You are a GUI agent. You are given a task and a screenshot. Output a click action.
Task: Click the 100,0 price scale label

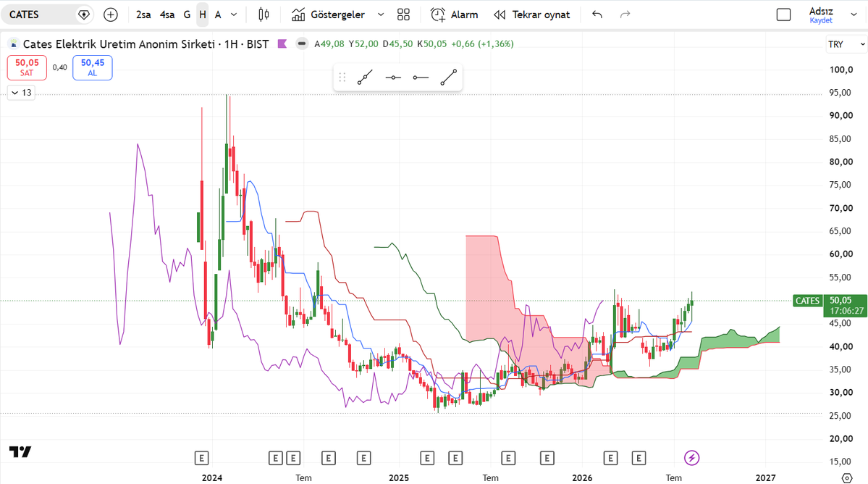pyautogui.click(x=841, y=70)
